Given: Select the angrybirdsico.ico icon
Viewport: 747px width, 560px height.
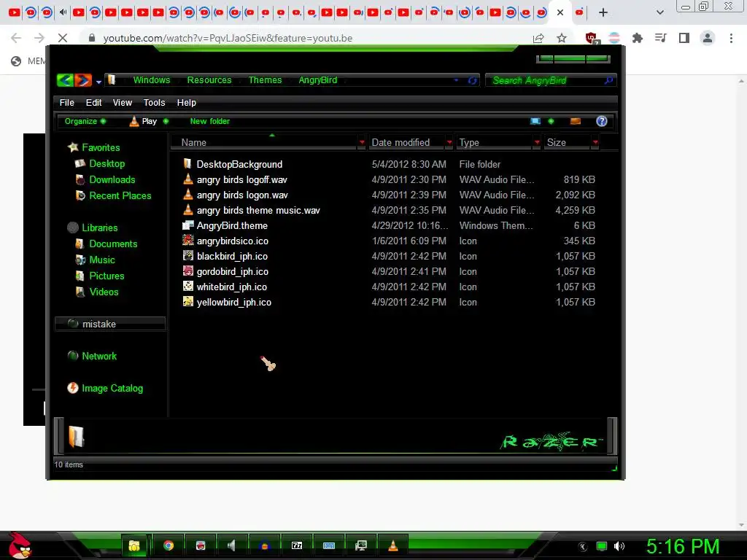Looking at the screenshot, I should coord(188,241).
